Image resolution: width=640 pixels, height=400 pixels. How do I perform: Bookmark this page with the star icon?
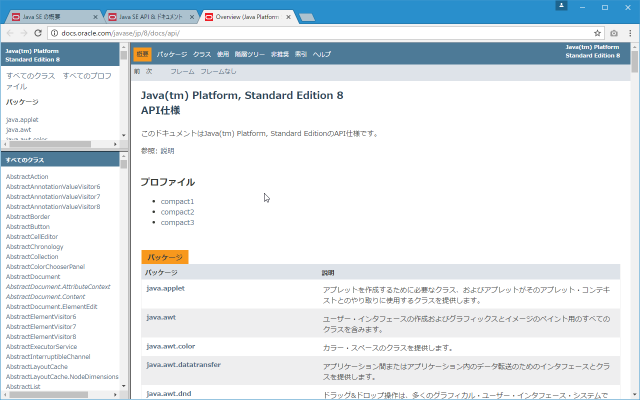598,33
